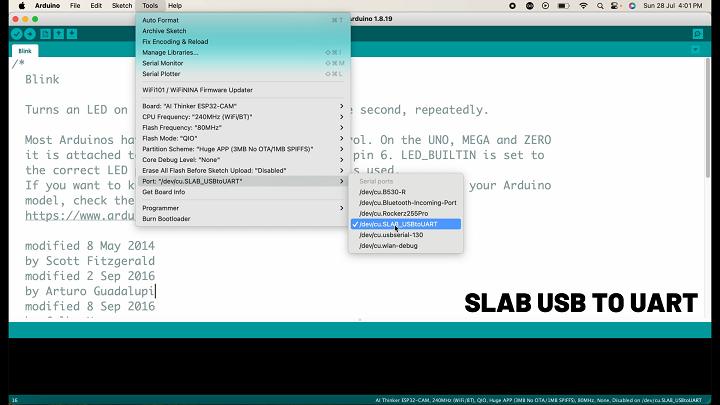Screen dimensions: 720x405
Task: Select port /dev/cu.Bluetooth-Incoming-Port
Action: [x=406, y=202]
